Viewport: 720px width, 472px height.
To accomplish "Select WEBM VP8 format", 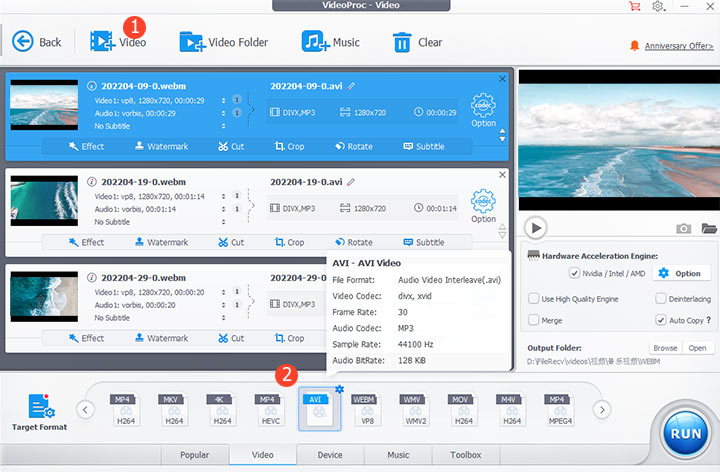I will [367, 410].
